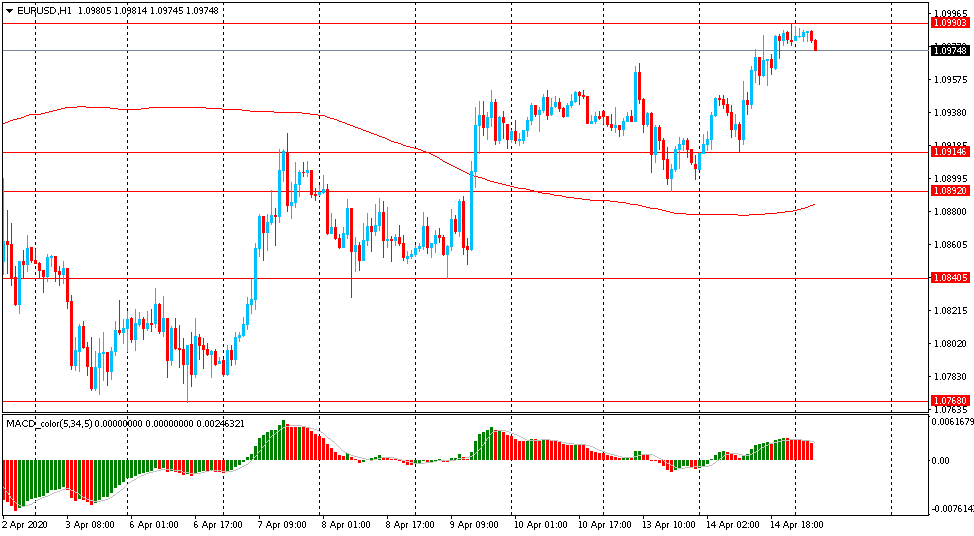974x536 pixels.
Task: Click the 2 Apr 2020 time label
Action: tap(24, 525)
